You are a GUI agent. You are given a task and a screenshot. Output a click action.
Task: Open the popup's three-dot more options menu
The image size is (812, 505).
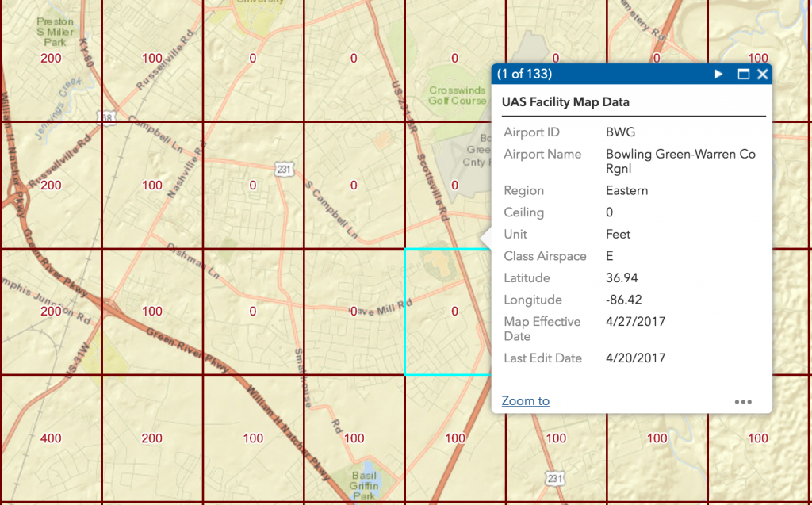click(742, 402)
